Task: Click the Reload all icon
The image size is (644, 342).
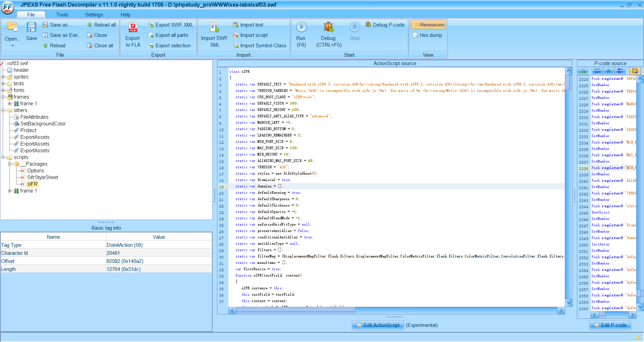Action: pos(90,24)
